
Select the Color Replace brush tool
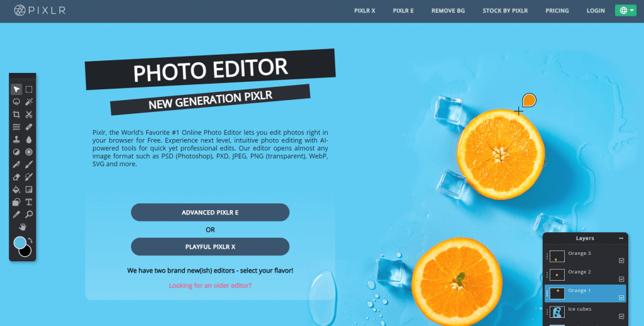[29, 177]
